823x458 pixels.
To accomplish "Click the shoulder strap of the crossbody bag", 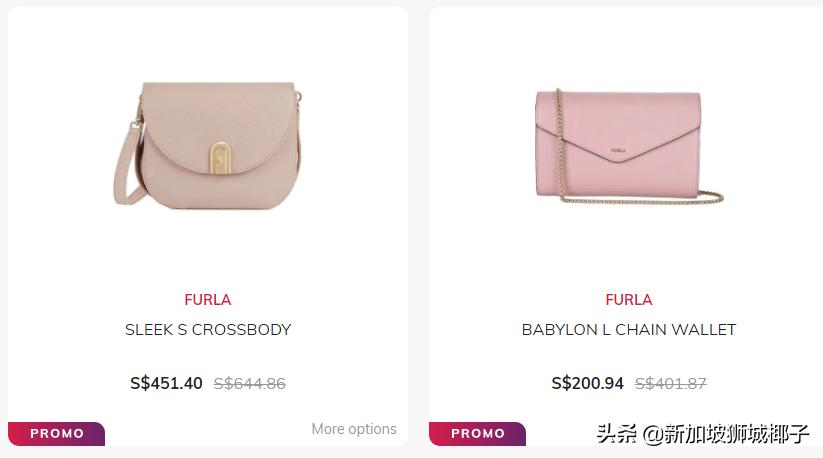I will click(x=128, y=164).
